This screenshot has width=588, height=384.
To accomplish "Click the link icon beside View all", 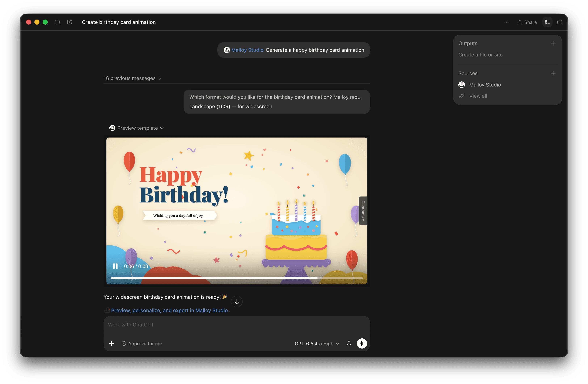I will [461, 96].
